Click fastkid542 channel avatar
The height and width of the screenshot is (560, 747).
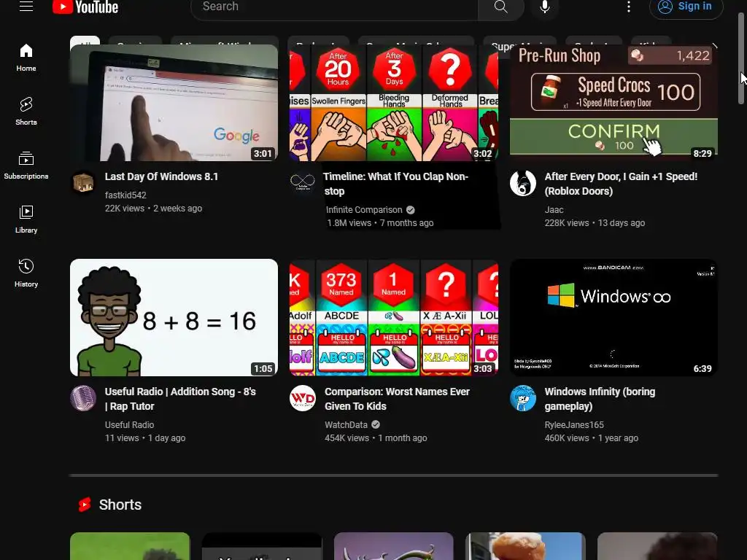point(83,183)
